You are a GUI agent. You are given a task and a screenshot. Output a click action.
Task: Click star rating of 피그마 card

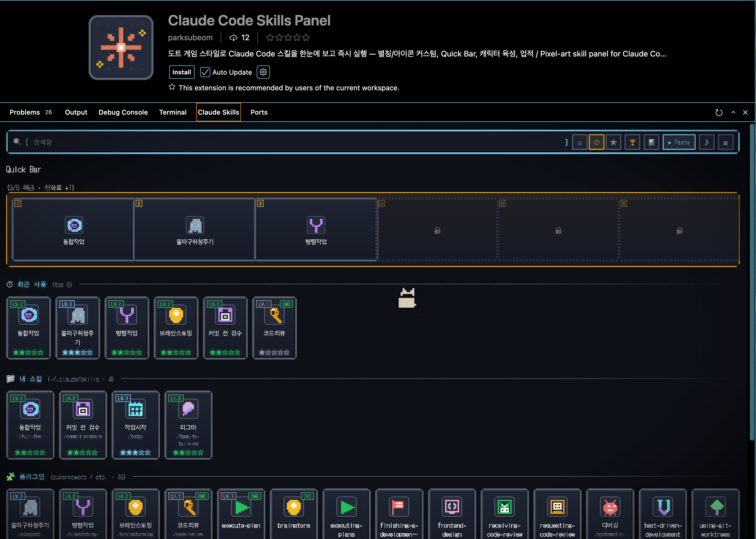188,453
